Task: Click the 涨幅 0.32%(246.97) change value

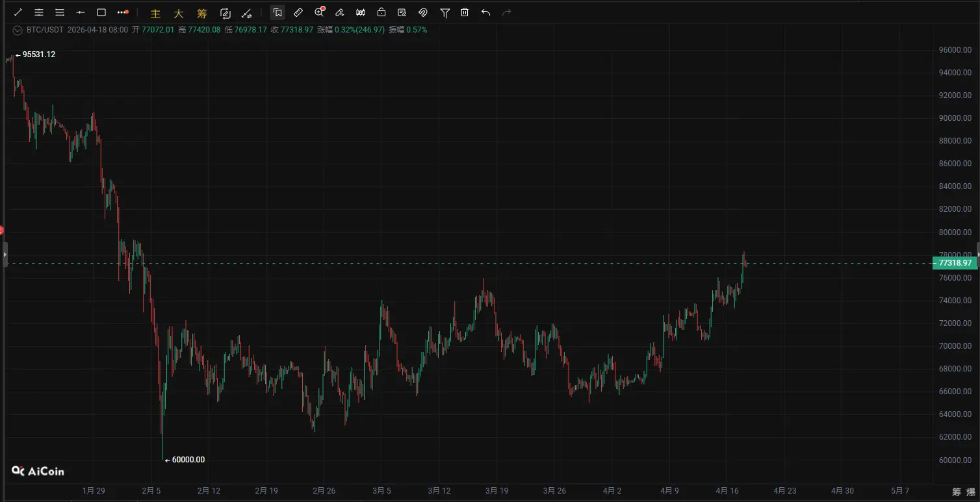Action: click(x=351, y=30)
